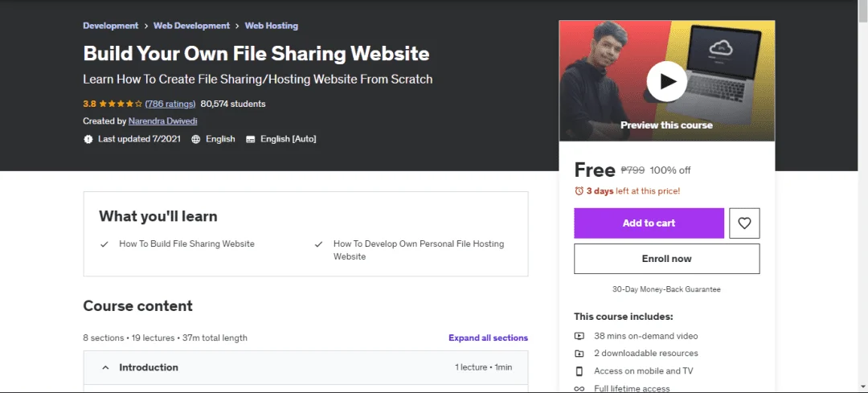Collapse the Introduction section chevron
The width and height of the screenshot is (868, 393).
tap(105, 367)
